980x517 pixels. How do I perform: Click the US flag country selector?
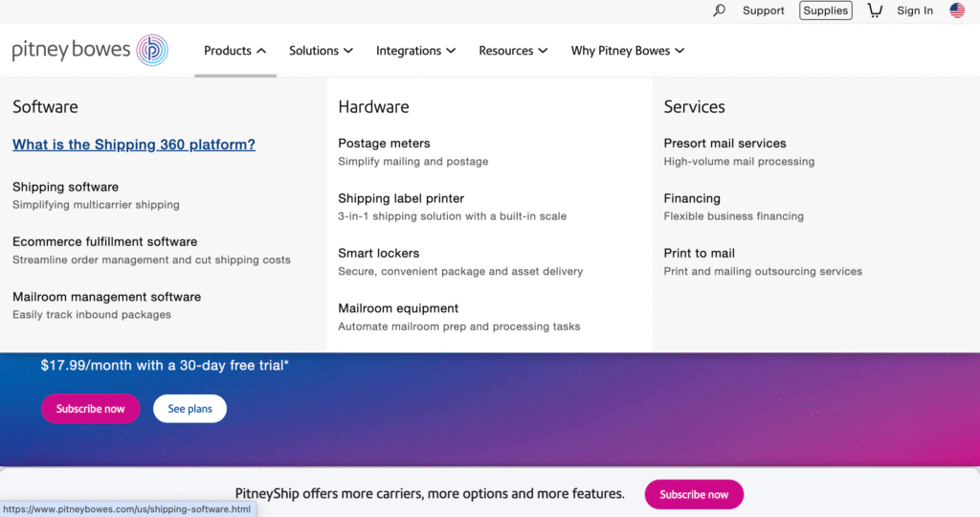pyautogui.click(x=957, y=11)
